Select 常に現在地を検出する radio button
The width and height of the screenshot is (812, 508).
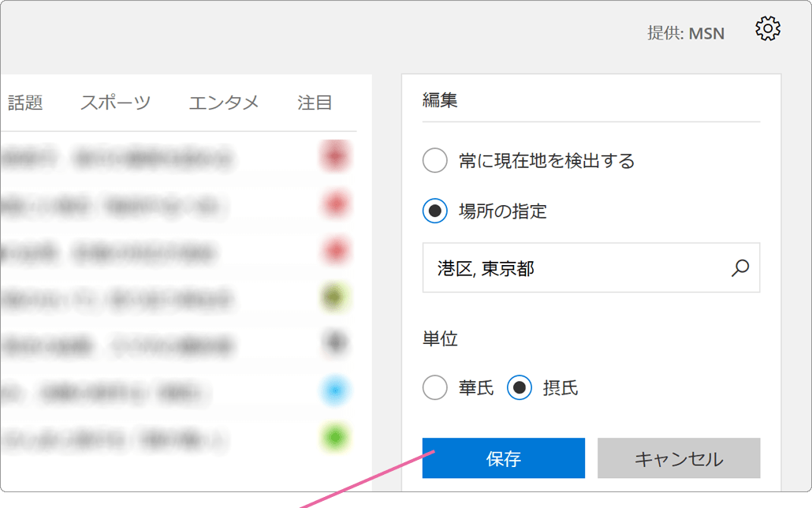click(435, 160)
